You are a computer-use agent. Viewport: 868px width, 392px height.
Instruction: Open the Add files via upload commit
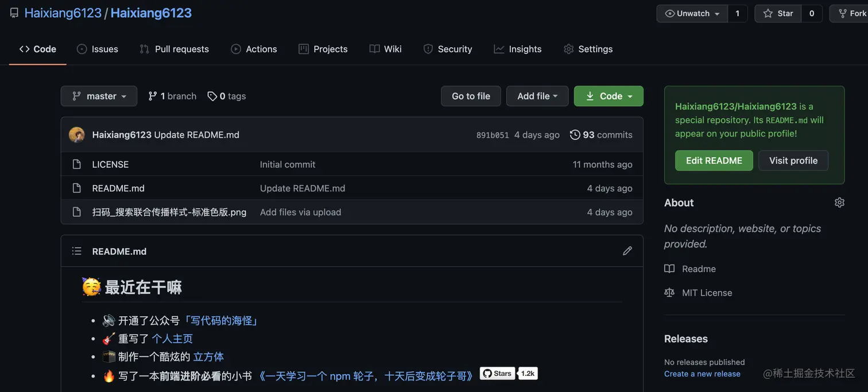point(300,212)
